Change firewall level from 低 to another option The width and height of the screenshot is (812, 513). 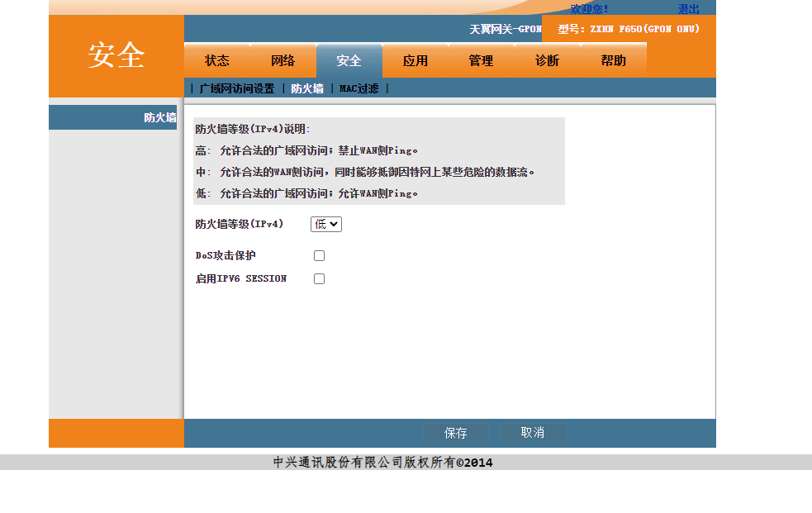pyautogui.click(x=325, y=224)
